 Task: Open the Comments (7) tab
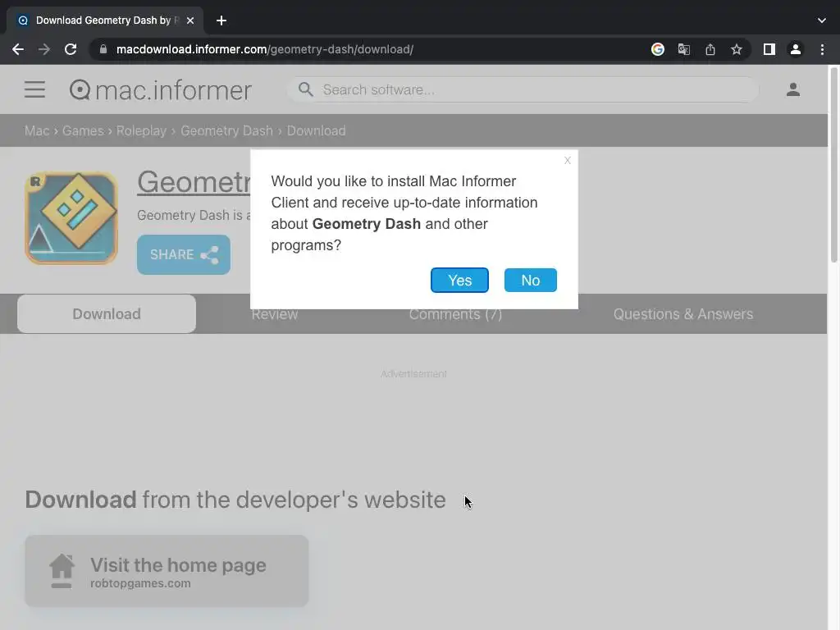455,314
